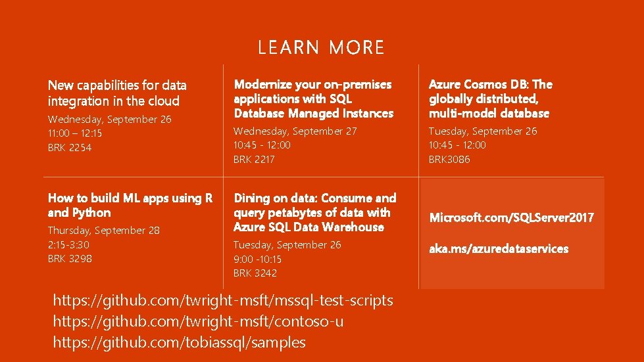This screenshot has width=644, height=362.
Task: Click the BRK 3242 session code
Action: coord(255,273)
